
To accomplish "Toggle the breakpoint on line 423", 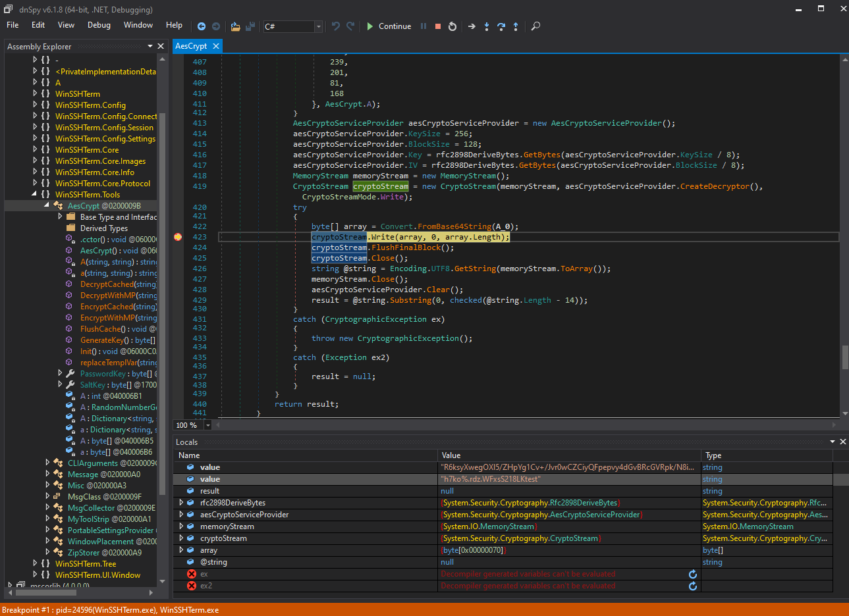I will tap(178, 237).
